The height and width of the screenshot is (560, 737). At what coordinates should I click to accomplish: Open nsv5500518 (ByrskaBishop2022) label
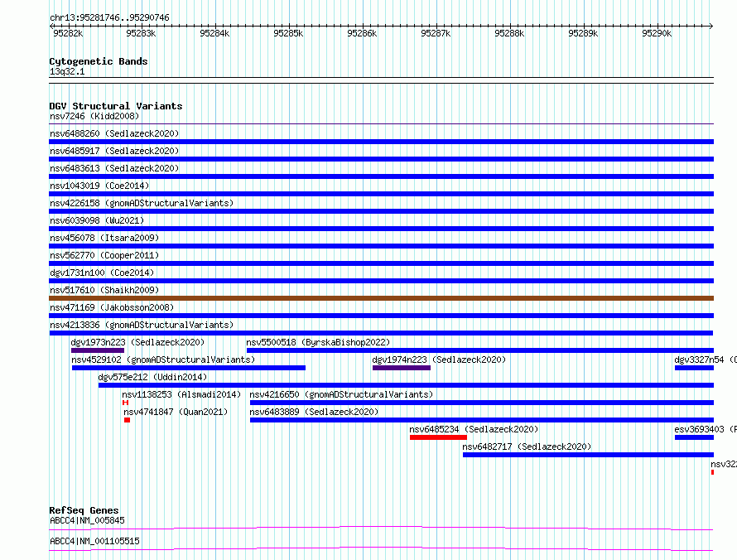(x=318, y=342)
